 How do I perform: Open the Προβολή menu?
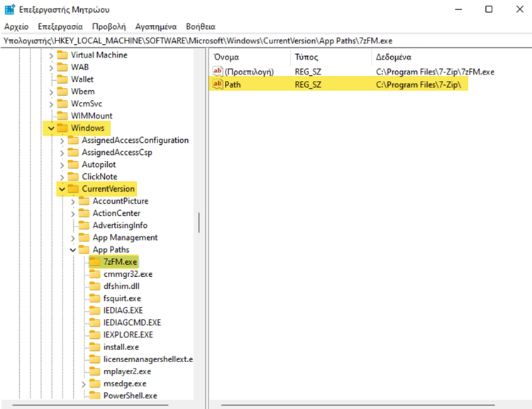tap(109, 26)
